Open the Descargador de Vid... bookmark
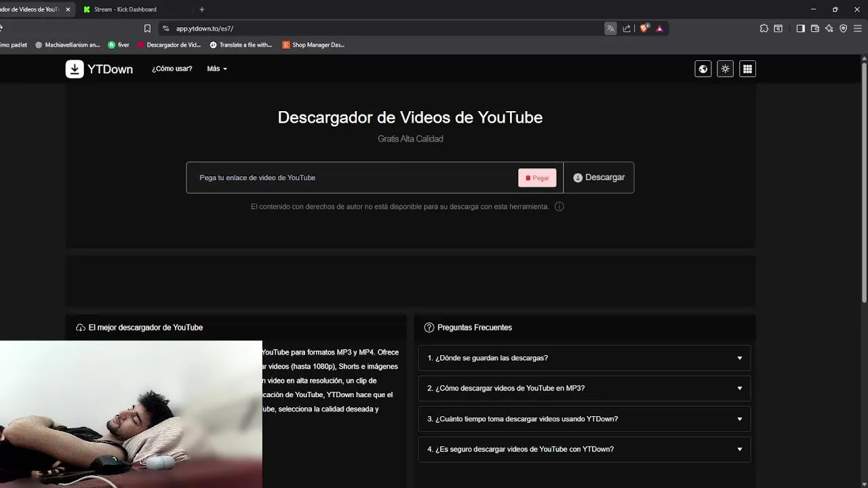 [x=170, y=45]
